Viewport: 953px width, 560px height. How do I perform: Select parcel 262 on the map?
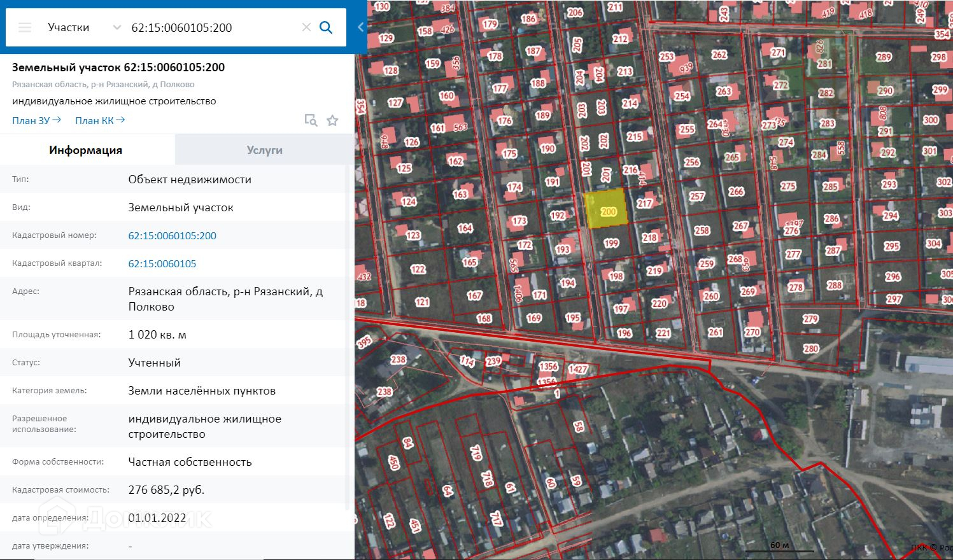click(719, 55)
